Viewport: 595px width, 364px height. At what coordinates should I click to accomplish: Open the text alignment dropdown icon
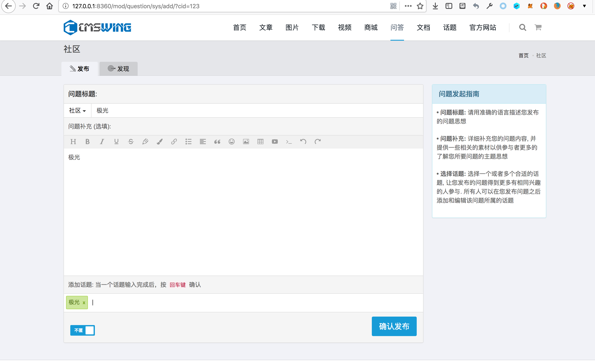[x=203, y=142]
